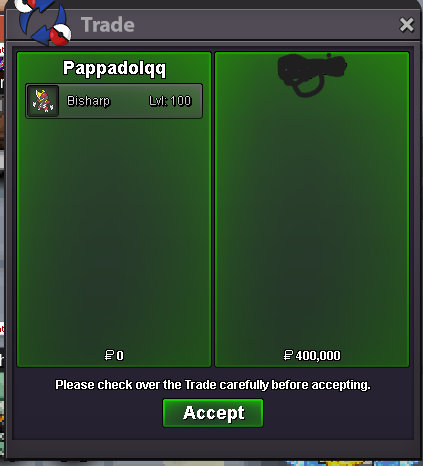Click the Trade window title bar

(233, 25)
